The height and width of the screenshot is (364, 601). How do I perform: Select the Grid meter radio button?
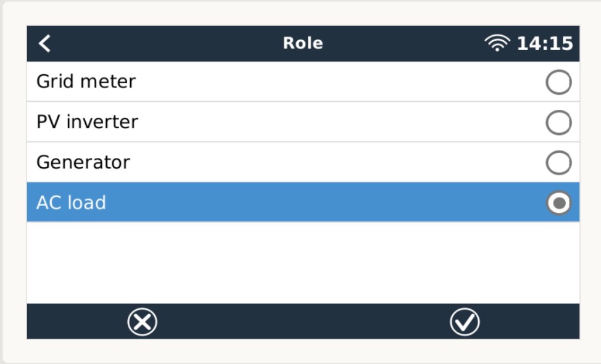[558, 82]
